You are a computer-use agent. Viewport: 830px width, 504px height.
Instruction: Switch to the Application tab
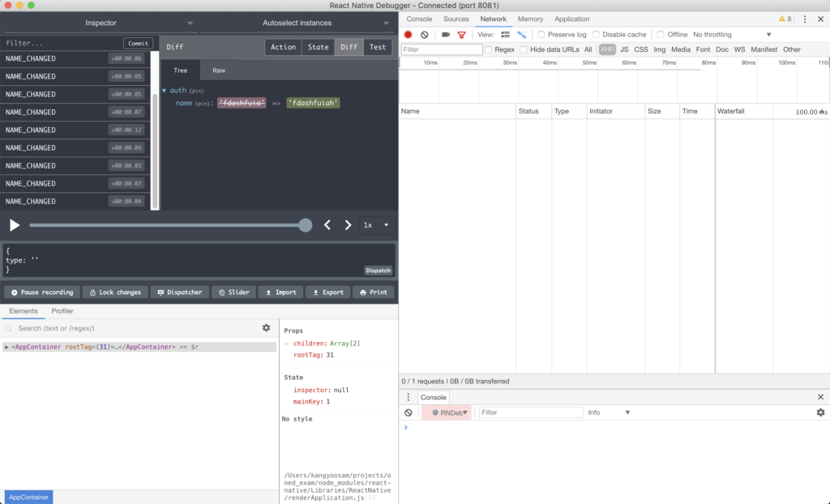[571, 19]
